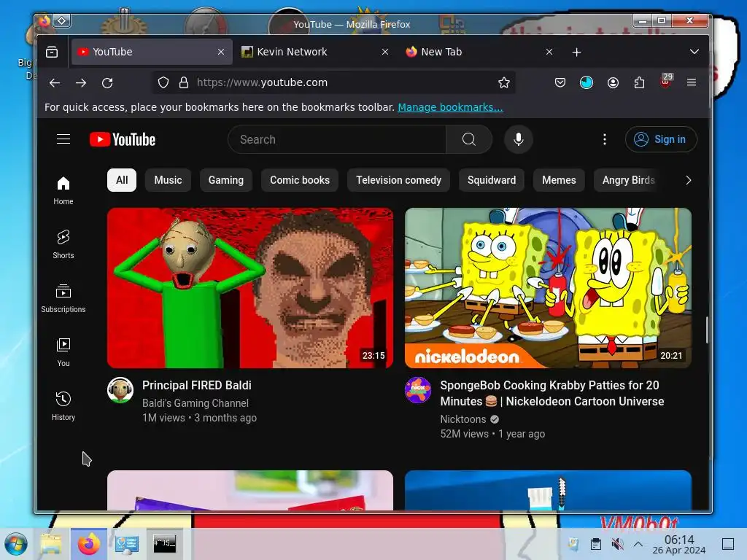Click the search magnifier button
The height and width of the screenshot is (560, 747).
(469, 139)
